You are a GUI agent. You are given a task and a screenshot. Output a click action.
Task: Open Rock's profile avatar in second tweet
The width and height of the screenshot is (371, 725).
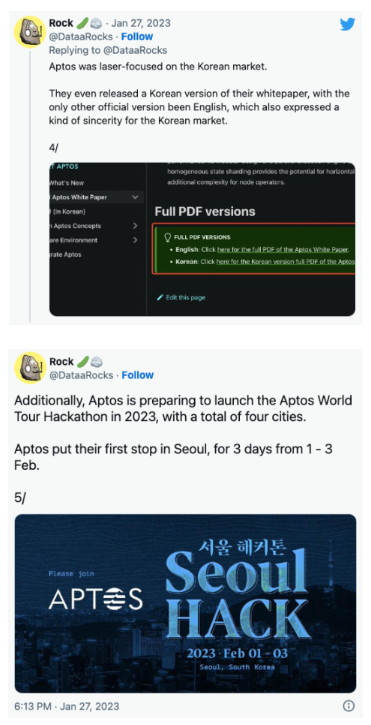(x=30, y=368)
